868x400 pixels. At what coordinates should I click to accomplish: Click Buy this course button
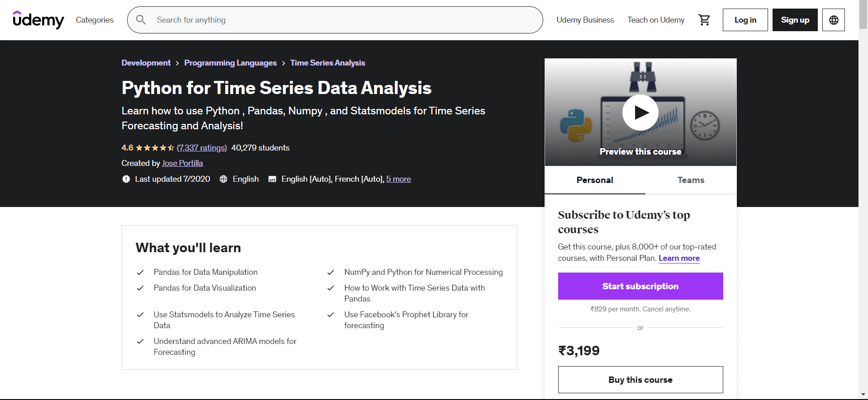640,380
